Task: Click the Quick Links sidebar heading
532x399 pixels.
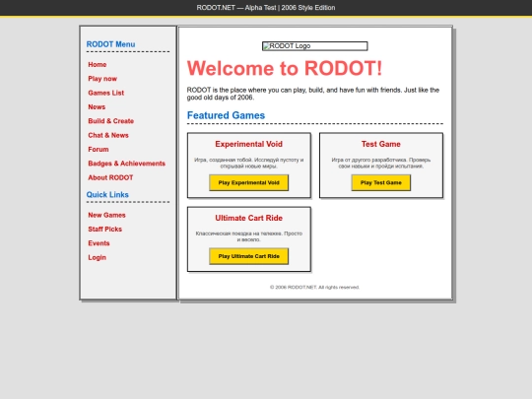Action: [107, 195]
